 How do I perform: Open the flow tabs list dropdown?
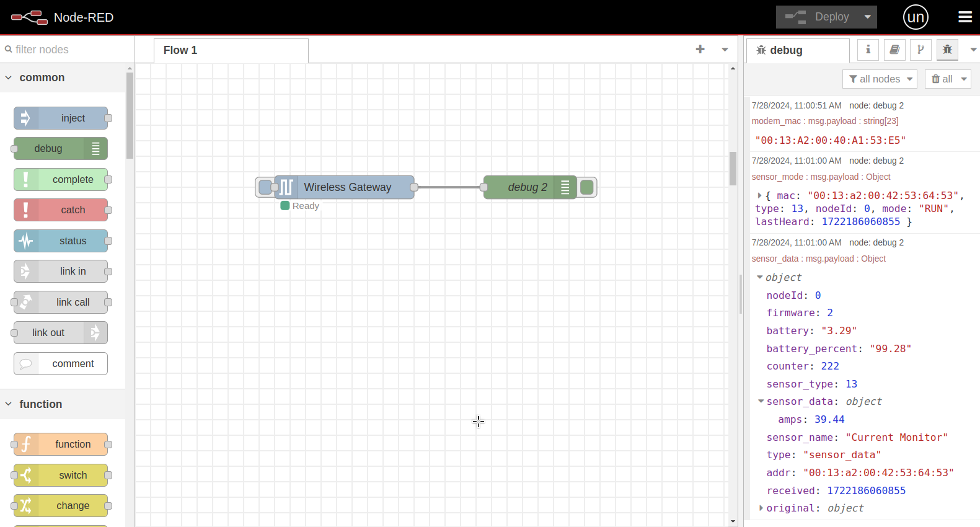[x=725, y=50]
